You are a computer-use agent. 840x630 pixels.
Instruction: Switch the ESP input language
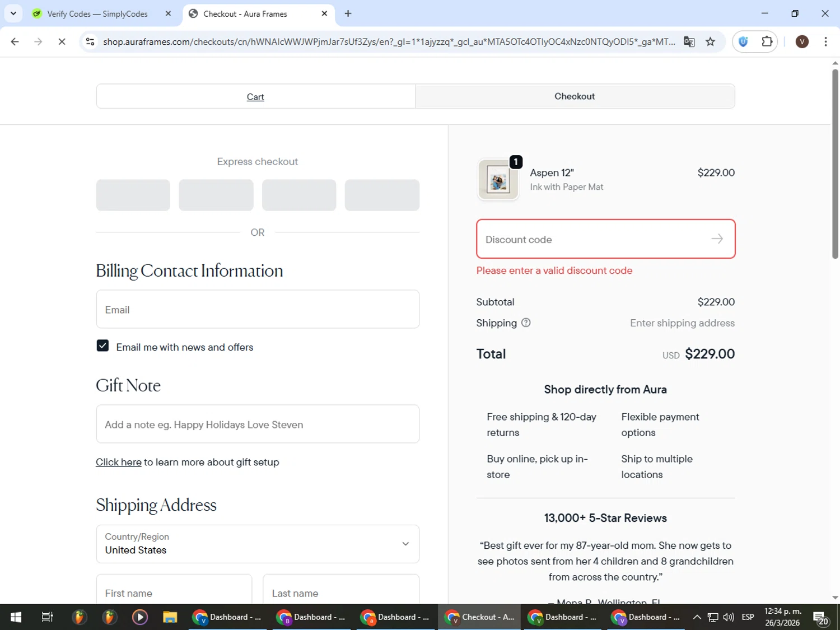[748, 617]
